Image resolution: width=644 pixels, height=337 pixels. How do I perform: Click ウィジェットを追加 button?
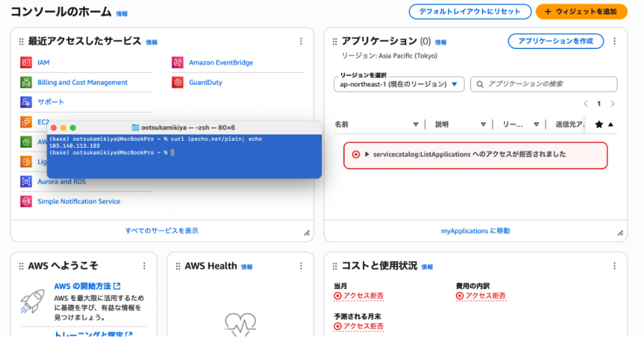click(582, 11)
